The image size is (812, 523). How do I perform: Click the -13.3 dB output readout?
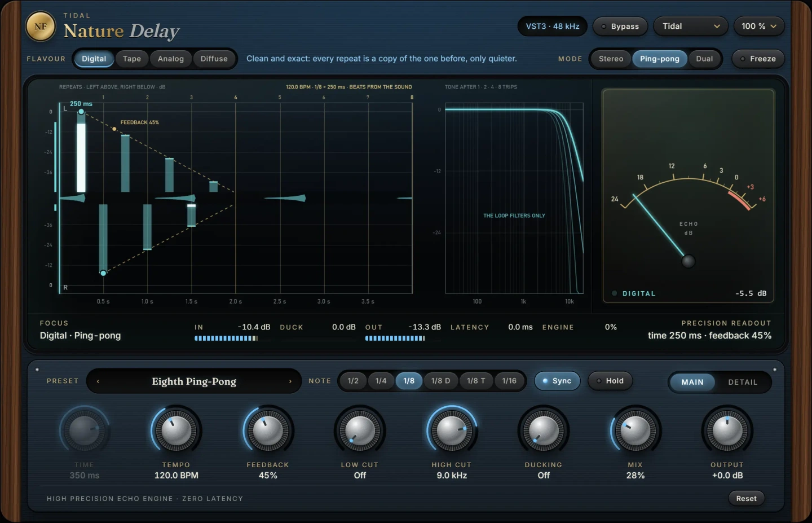coord(425,327)
